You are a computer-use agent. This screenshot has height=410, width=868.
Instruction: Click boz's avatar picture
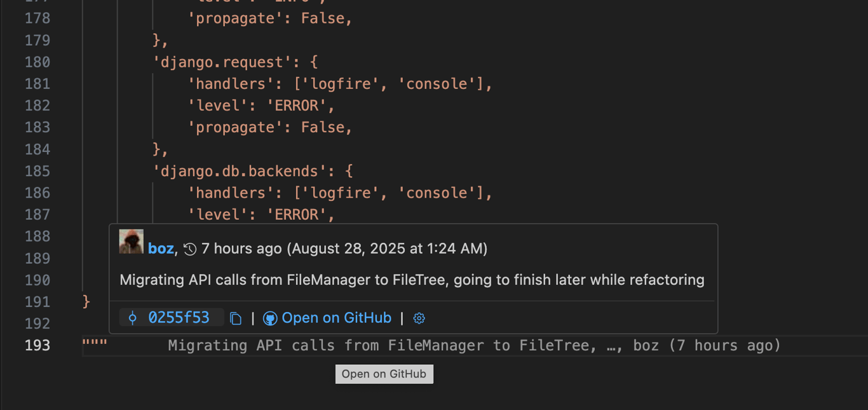[x=132, y=242]
